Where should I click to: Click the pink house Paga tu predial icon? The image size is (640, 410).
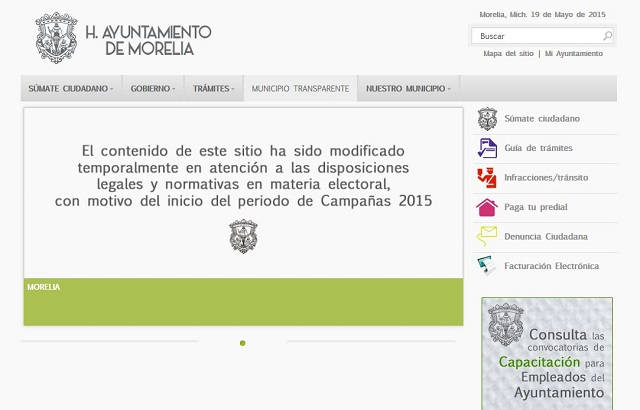coord(487,207)
